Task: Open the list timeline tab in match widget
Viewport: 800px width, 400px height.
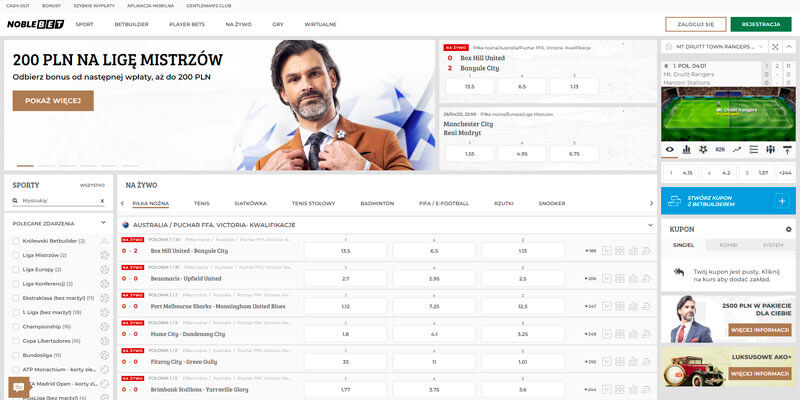Action: click(x=754, y=149)
